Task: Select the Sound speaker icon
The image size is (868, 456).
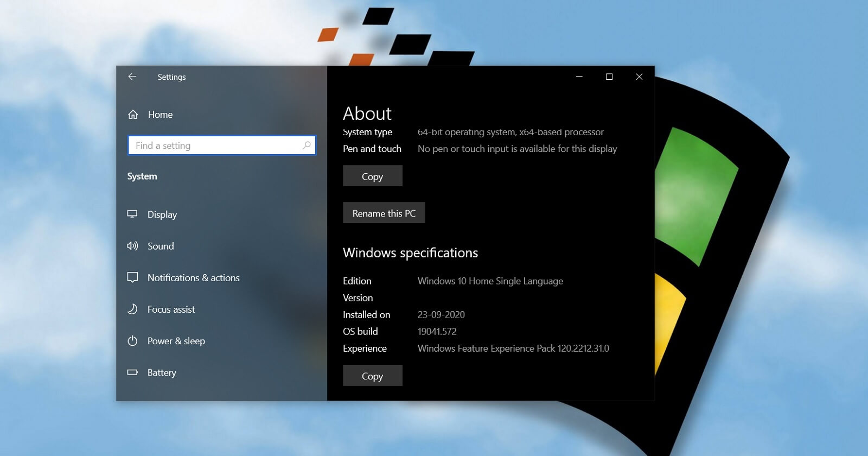Action: 132,246
